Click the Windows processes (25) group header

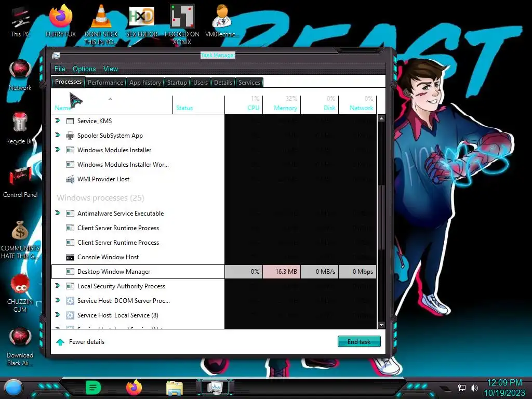tap(100, 198)
